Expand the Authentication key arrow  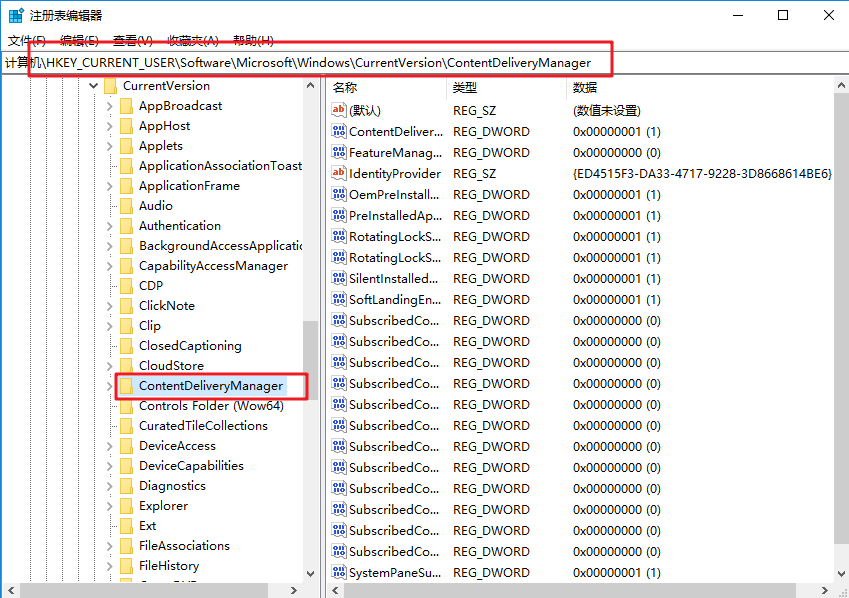pos(109,226)
